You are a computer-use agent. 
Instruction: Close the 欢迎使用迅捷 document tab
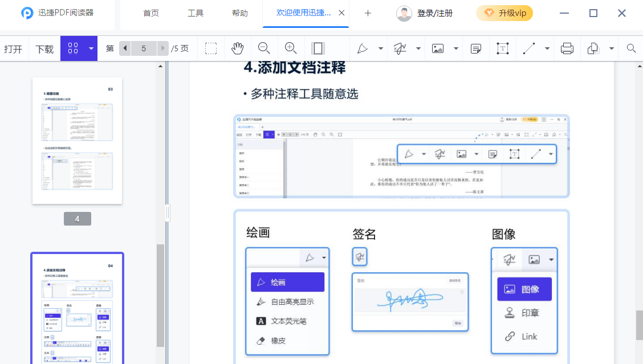tap(341, 13)
